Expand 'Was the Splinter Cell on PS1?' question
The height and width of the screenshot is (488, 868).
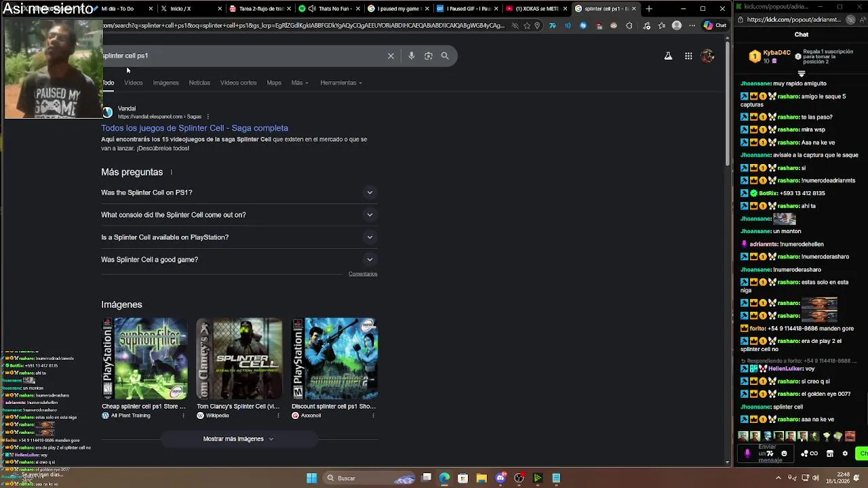[238, 192]
